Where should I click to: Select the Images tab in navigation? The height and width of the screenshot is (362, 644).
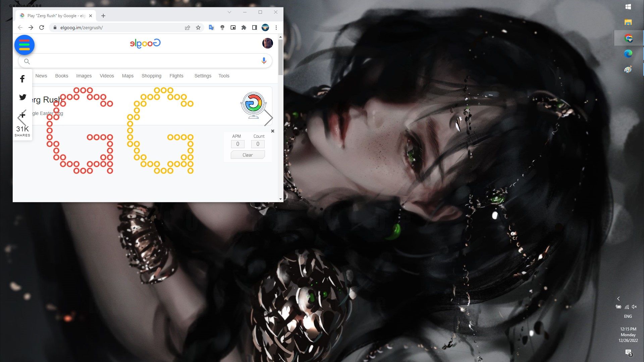point(84,75)
